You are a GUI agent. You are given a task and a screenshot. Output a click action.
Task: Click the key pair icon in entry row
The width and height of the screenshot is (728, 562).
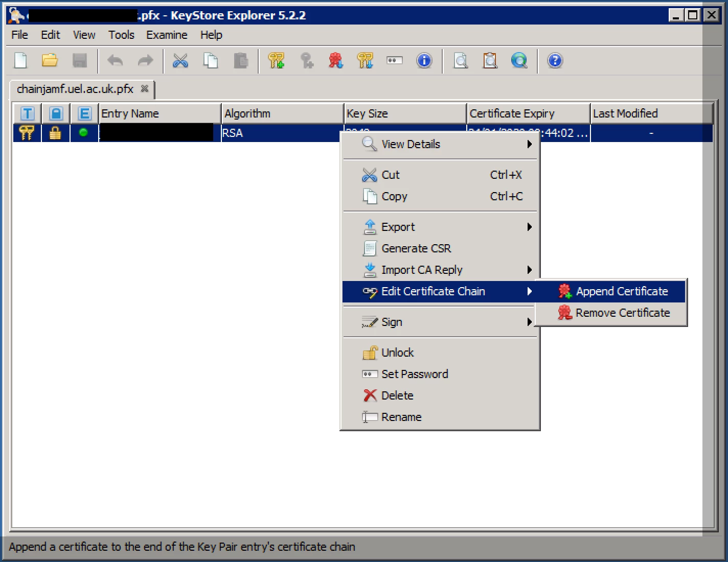pos(27,133)
